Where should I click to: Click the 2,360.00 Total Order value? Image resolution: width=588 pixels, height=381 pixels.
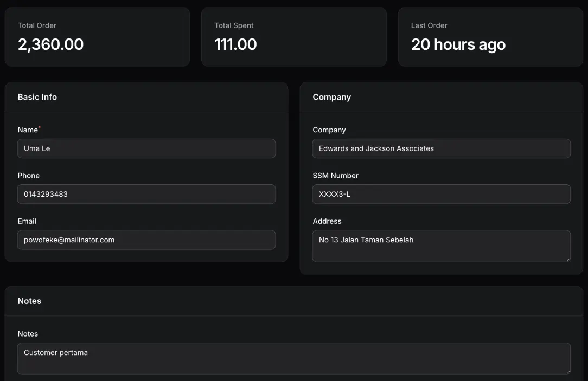pyautogui.click(x=50, y=44)
